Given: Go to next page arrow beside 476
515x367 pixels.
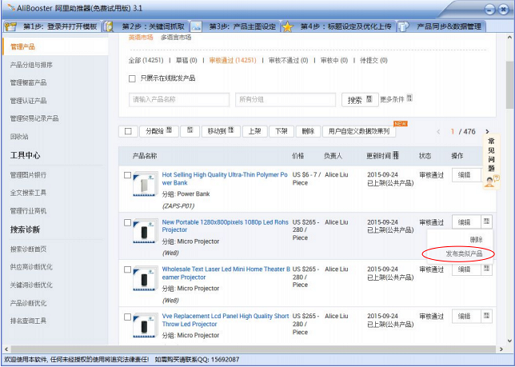Looking at the screenshot, I should click(x=487, y=131).
